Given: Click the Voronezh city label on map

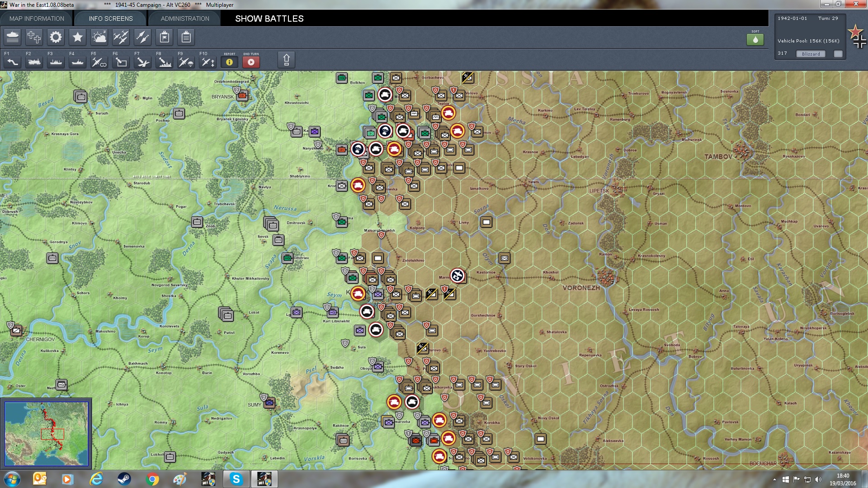Looking at the screenshot, I should point(581,288).
